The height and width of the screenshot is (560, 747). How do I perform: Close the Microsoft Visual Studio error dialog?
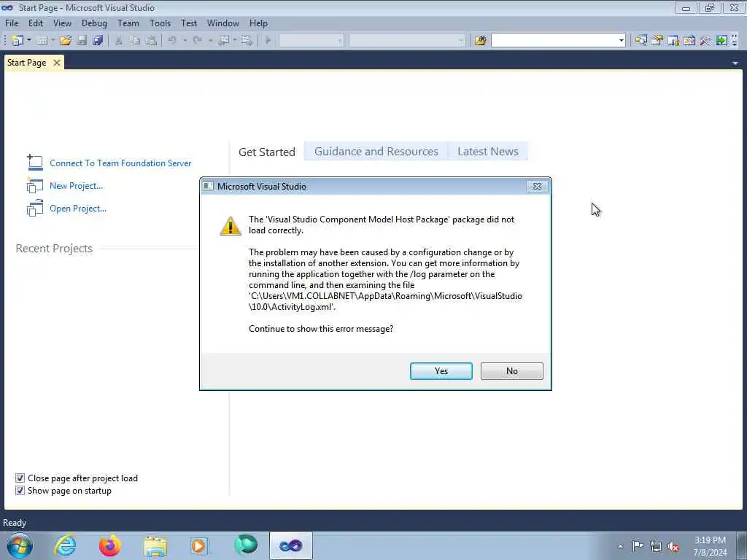[x=537, y=186]
